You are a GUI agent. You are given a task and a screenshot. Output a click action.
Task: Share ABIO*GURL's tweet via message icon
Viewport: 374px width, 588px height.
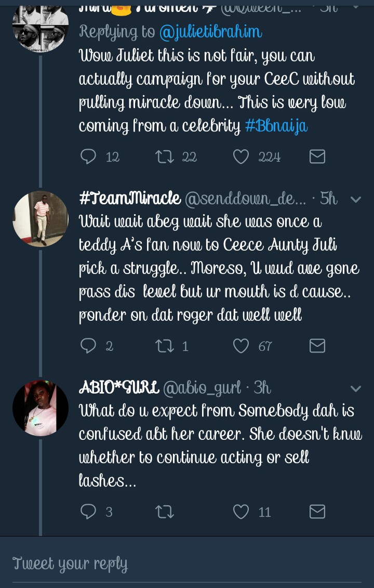(317, 512)
